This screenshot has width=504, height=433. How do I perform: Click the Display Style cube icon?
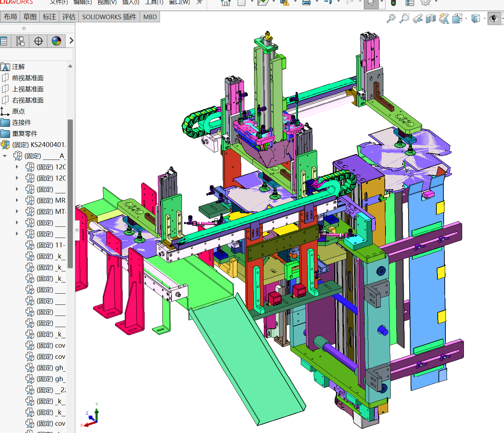pos(476,18)
